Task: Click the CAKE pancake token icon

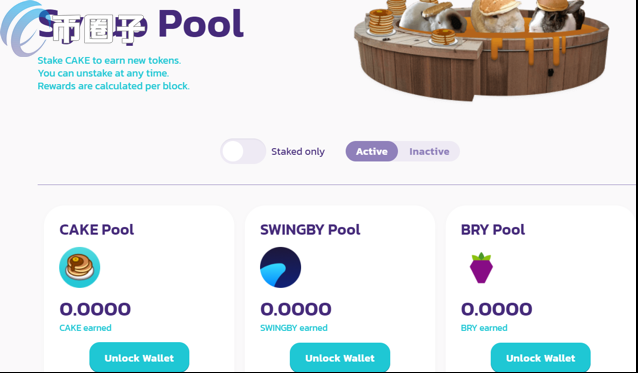Action: (x=79, y=267)
